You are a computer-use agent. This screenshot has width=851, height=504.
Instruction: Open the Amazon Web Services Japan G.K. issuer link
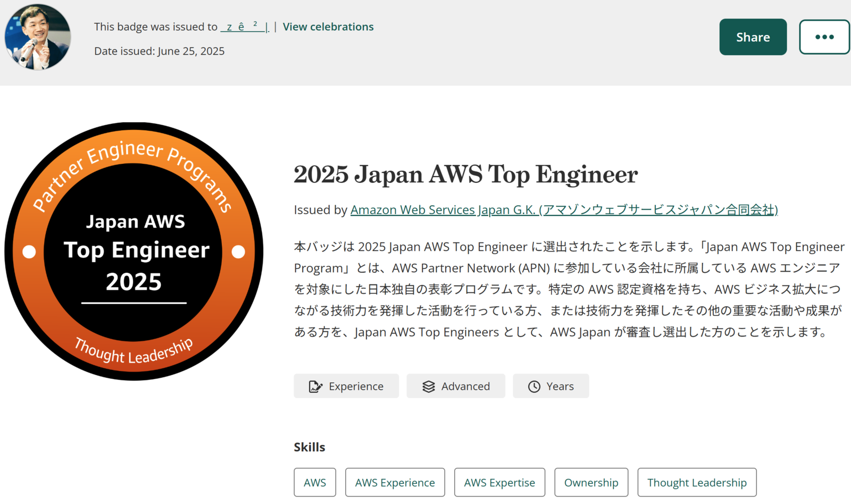pyautogui.click(x=564, y=210)
